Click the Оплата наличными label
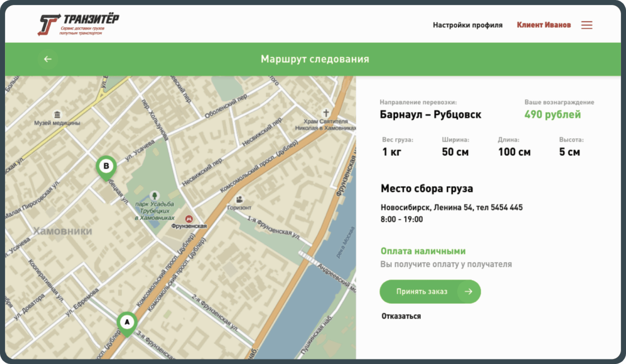This screenshot has width=626, height=364. click(x=423, y=251)
